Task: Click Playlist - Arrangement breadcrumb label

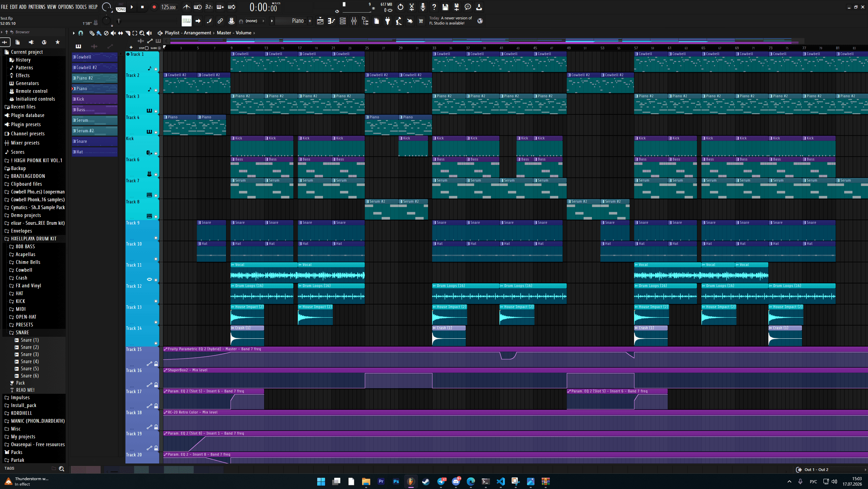Action: click(x=188, y=33)
